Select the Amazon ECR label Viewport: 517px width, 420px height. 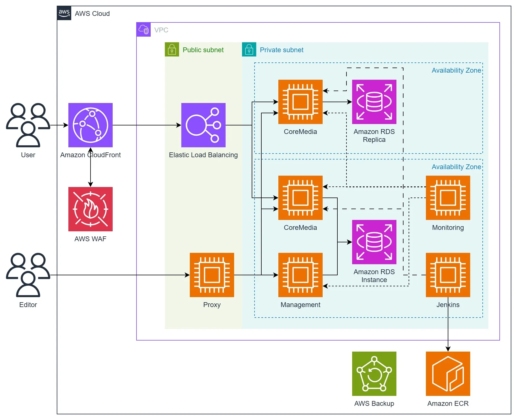click(x=448, y=404)
